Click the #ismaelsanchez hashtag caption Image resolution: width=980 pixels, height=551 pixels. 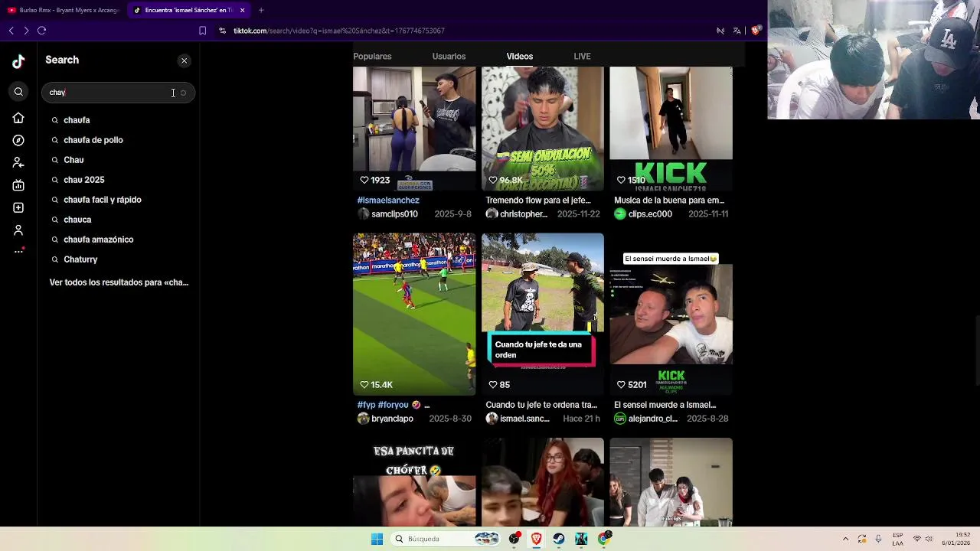click(x=388, y=201)
